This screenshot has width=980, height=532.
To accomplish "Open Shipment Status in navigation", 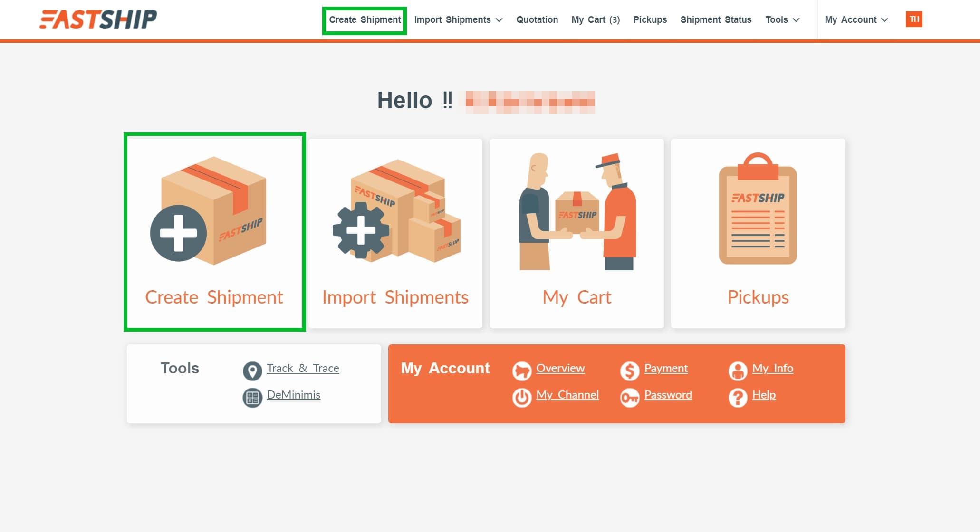I will click(x=716, y=19).
